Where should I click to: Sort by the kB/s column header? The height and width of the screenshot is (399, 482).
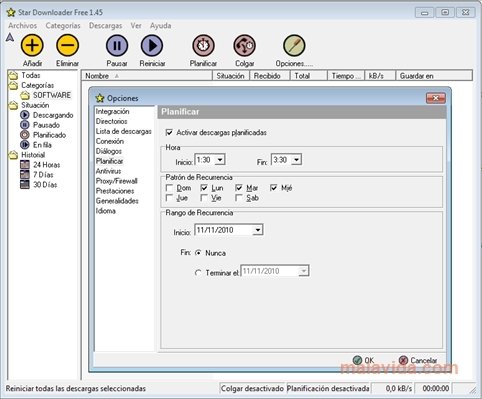(x=380, y=76)
